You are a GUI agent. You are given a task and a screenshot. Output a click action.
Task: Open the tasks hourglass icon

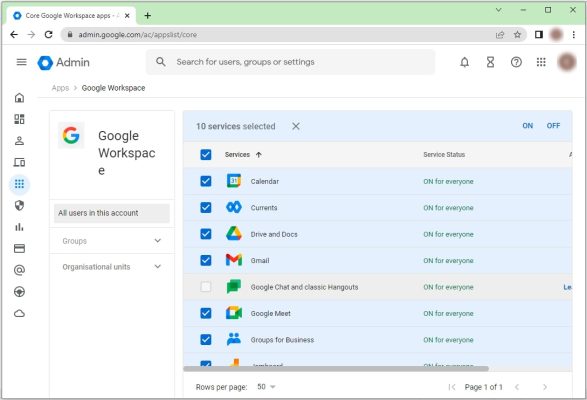point(490,62)
